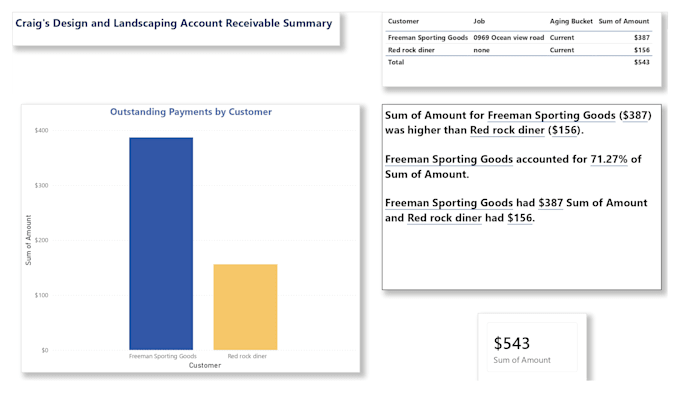Sort table by Customer column header
Viewport: 680px width, 393px height.
click(403, 21)
